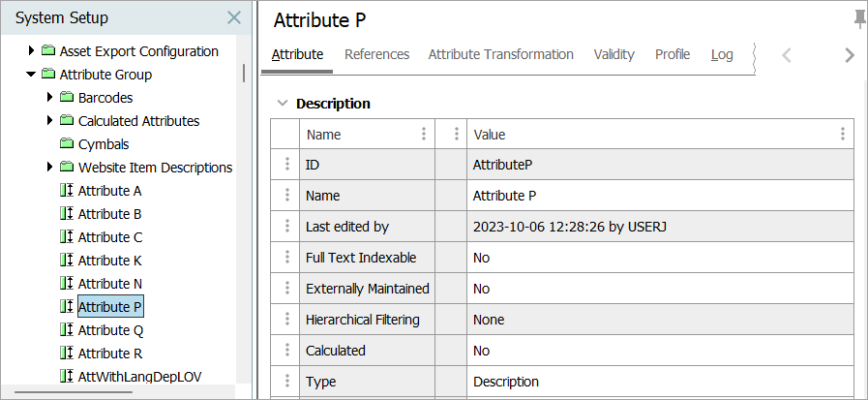
Task: Click the row menu dots beside ID
Action: click(x=286, y=165)
